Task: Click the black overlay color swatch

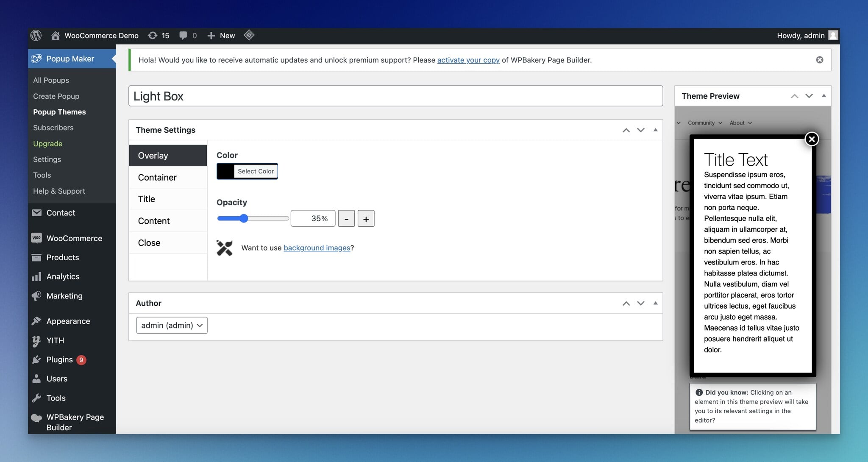Action: click(225, 171)
